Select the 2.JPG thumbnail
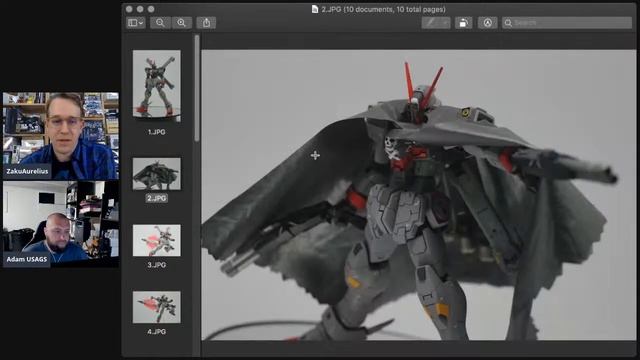 pos(157,174)
